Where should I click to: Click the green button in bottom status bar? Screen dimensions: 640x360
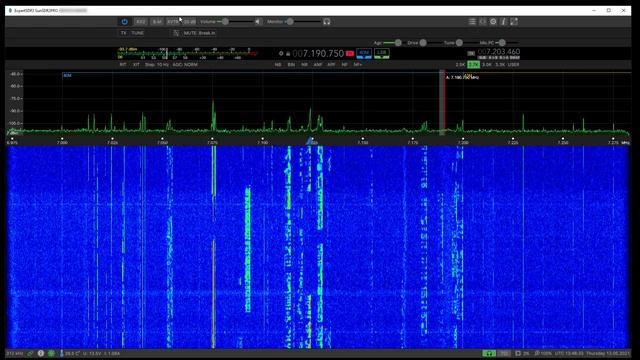[x=489, y=353]
